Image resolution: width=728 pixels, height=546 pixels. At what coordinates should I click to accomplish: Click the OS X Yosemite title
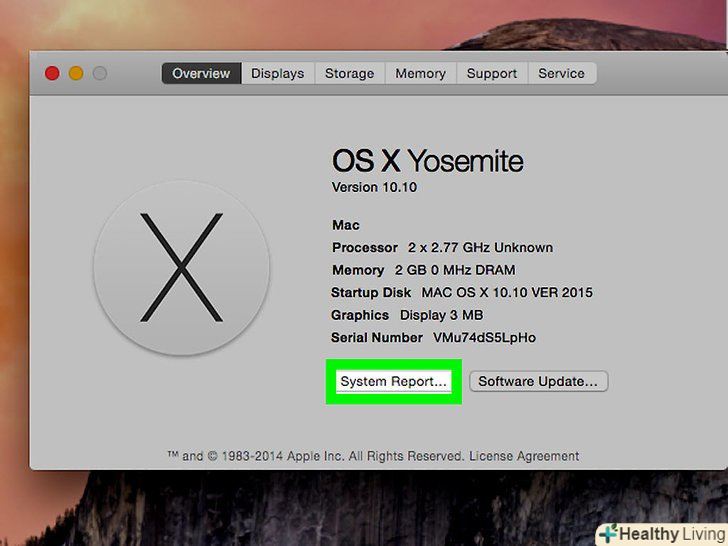428,161
